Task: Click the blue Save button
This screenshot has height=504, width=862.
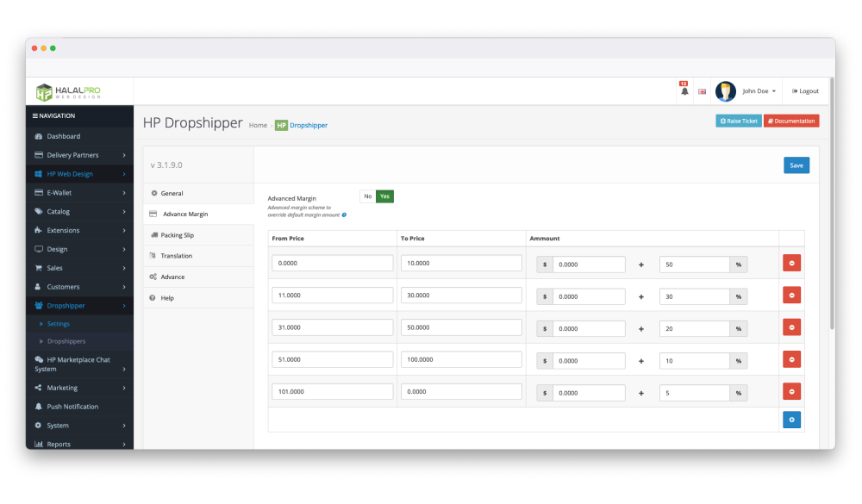Action: [796, 165]
